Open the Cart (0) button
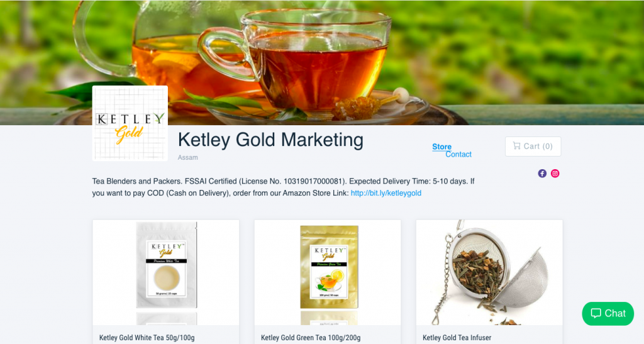Viewport: 644px width, 344px height. [533, 146]
